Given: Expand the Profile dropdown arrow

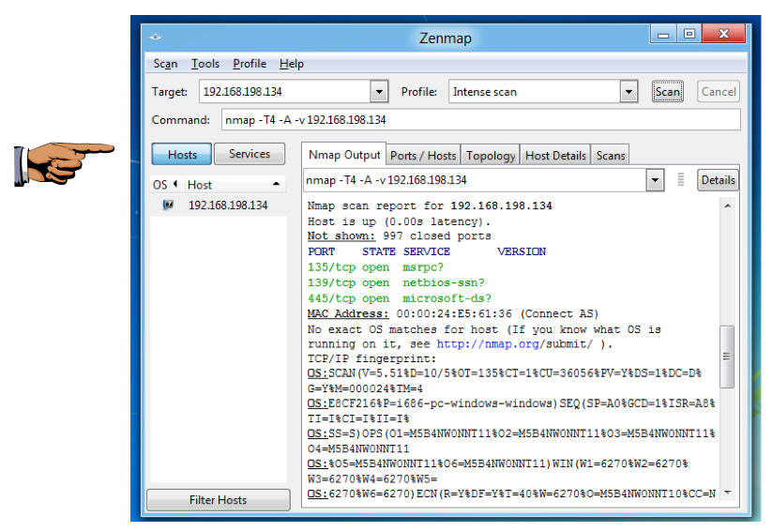Looking at the screenshot, I should (628, 92).
